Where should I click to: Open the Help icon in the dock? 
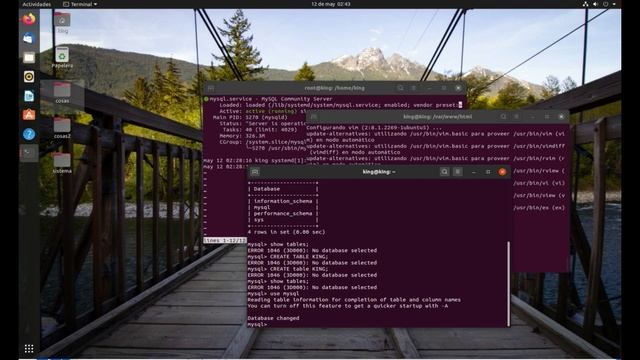click(29, 134)
